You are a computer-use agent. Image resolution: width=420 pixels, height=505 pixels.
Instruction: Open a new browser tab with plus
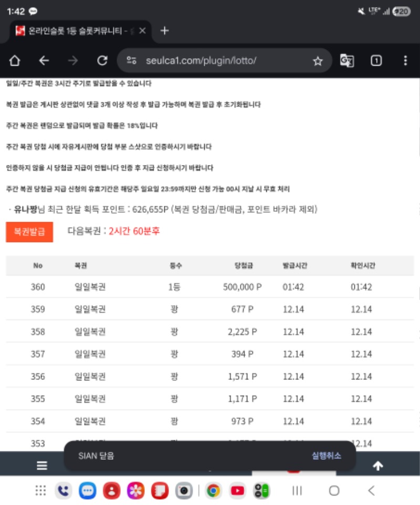click(165, 30)
